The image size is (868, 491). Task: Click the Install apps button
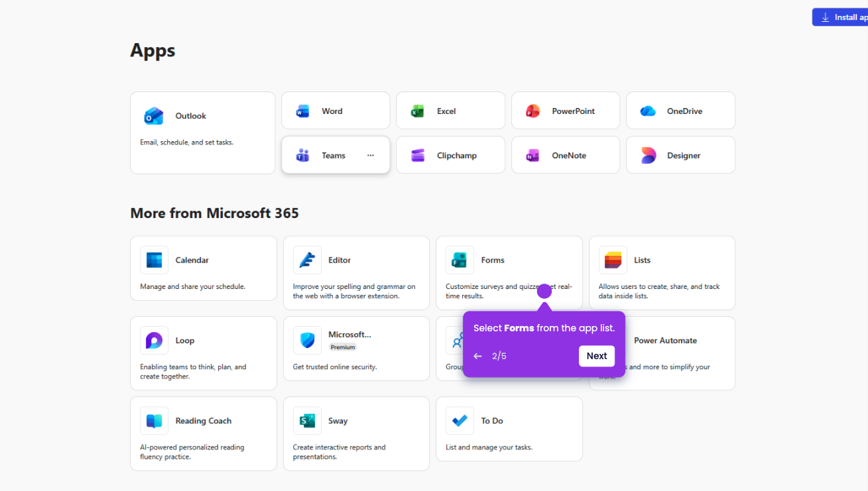tap(840, 17)
